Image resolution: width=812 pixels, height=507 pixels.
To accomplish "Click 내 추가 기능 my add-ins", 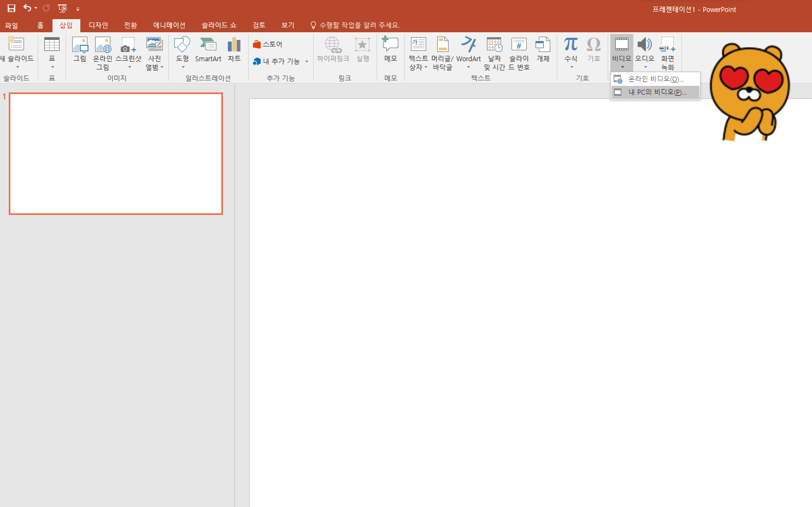I will (x=276, y=61).
